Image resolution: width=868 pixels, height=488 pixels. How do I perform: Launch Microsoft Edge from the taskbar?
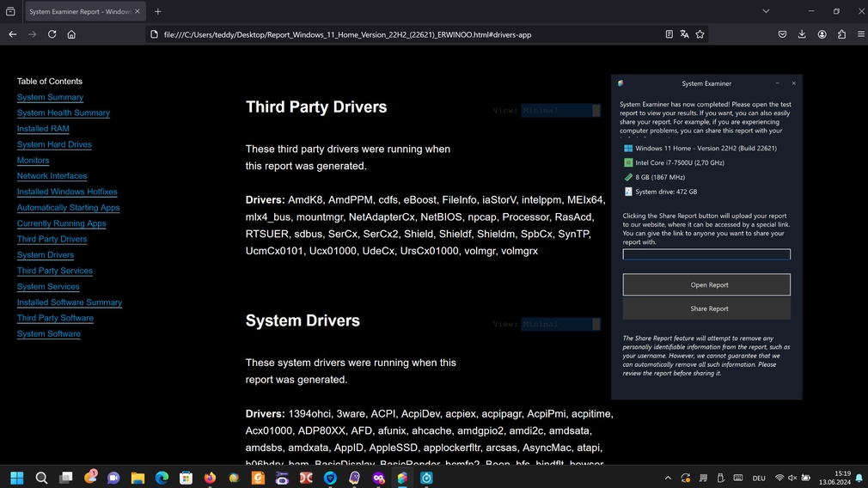pyautogui.click(x=162, y=478)
